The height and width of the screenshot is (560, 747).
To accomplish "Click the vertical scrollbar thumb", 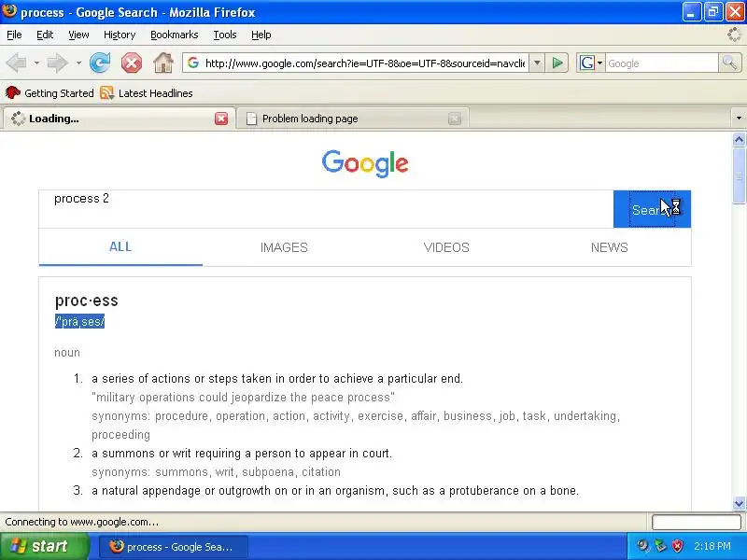I will [739, 175].
